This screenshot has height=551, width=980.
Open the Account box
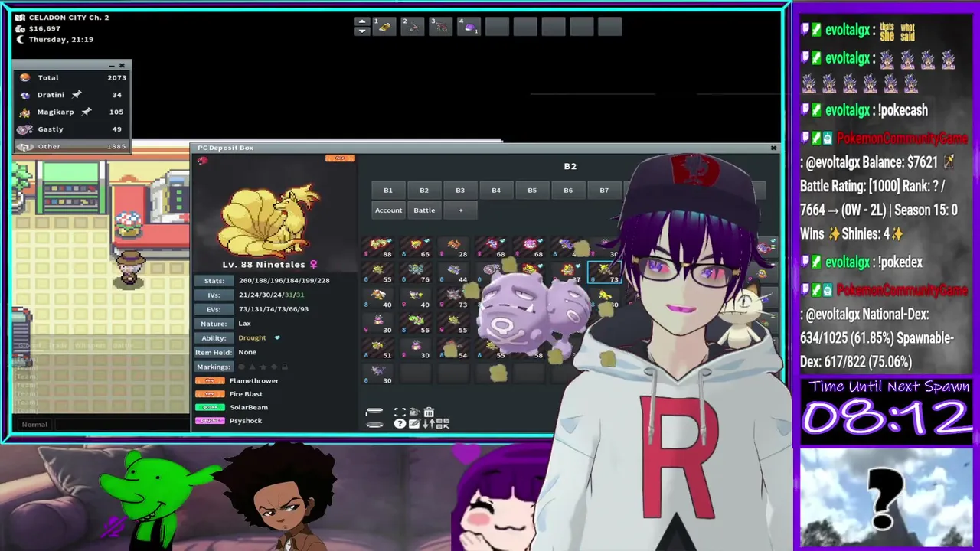(388, 210)
